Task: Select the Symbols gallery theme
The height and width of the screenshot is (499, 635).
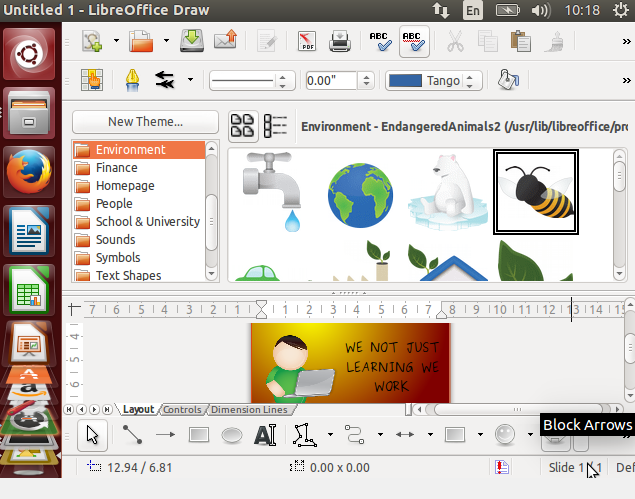Action: (x=139, y=258)
